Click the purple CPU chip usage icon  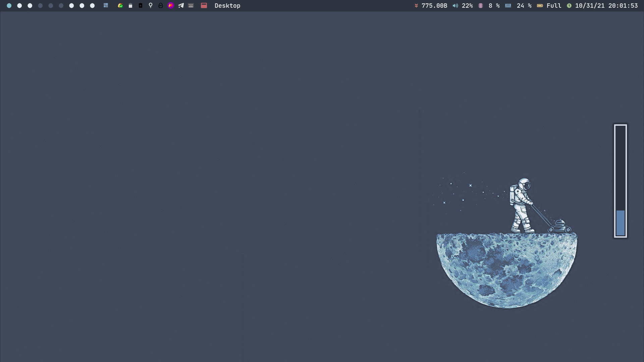coord(481,5)
